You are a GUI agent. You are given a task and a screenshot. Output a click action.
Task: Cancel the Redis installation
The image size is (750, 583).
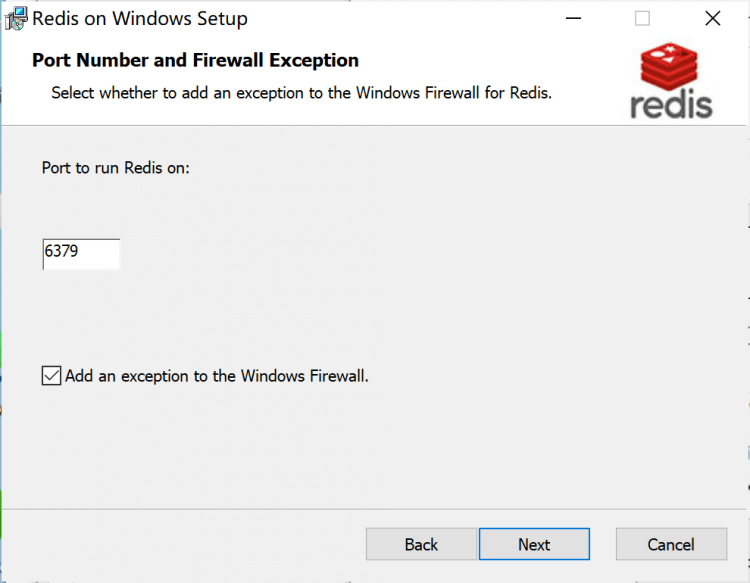(x=670, y=544)
